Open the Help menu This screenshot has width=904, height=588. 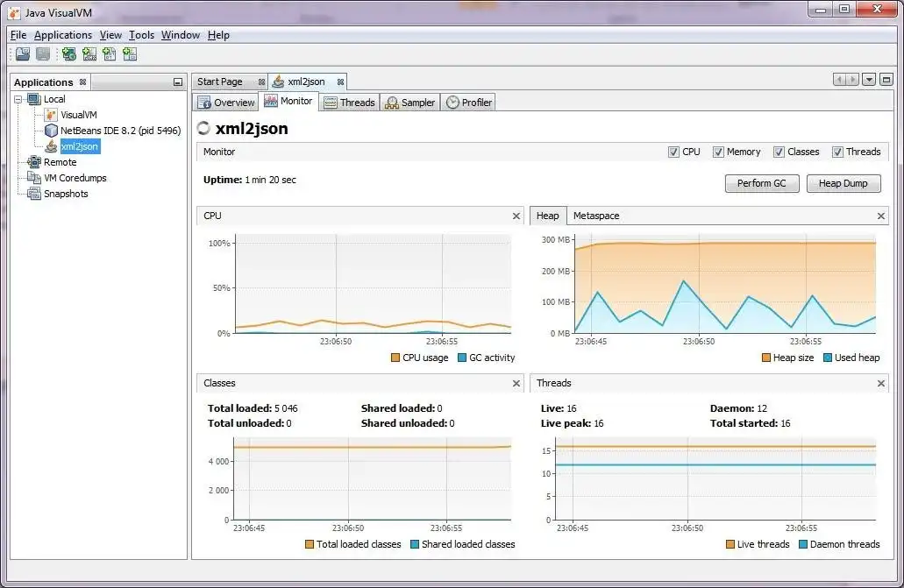point(218,35)
